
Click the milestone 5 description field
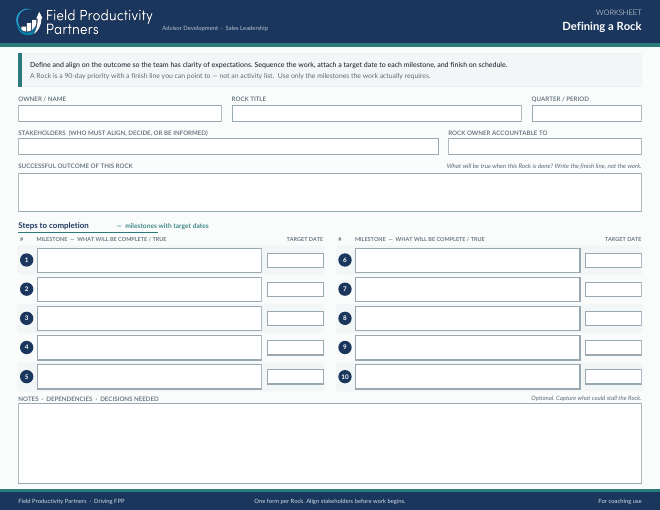click(x=149, y=377)
